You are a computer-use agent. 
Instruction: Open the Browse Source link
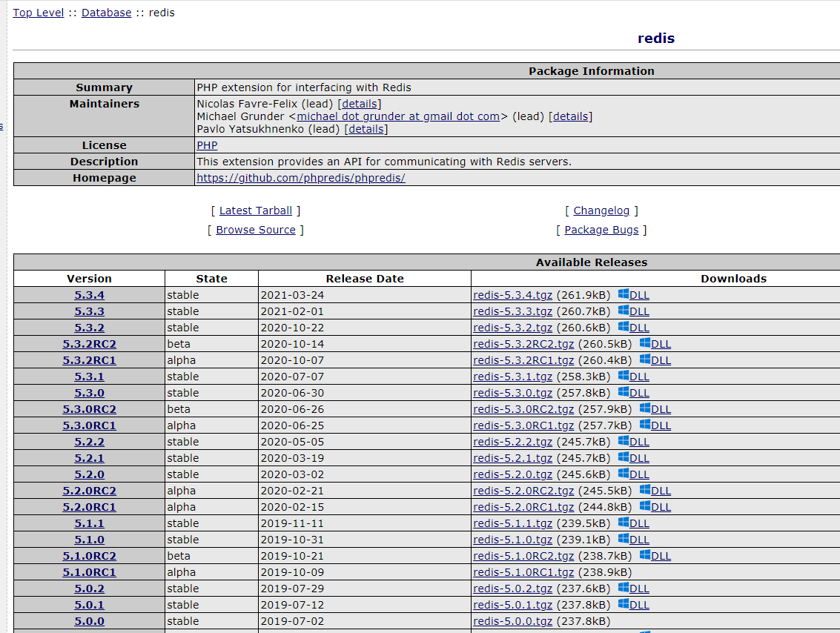(256, 230)
